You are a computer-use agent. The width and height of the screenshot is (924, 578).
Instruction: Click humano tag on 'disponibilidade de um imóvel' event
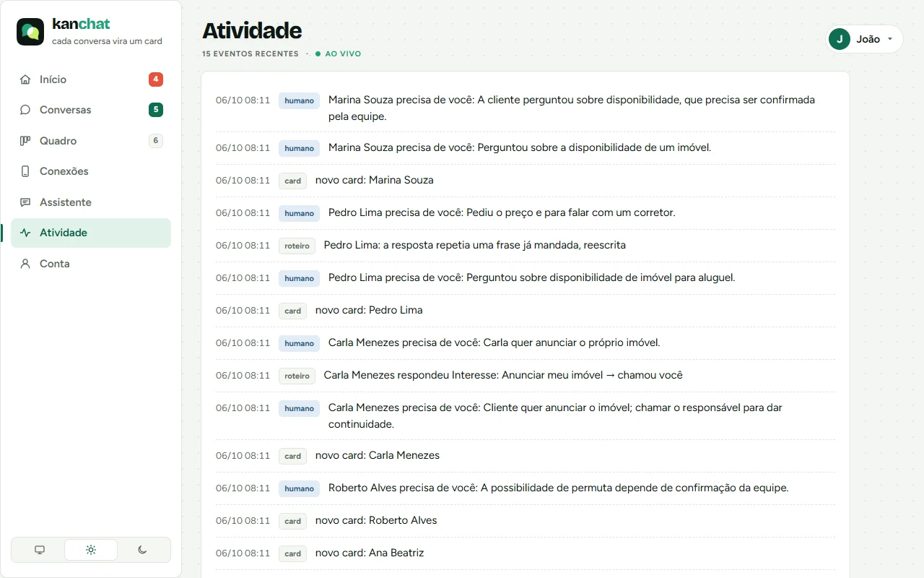[299, 148]
